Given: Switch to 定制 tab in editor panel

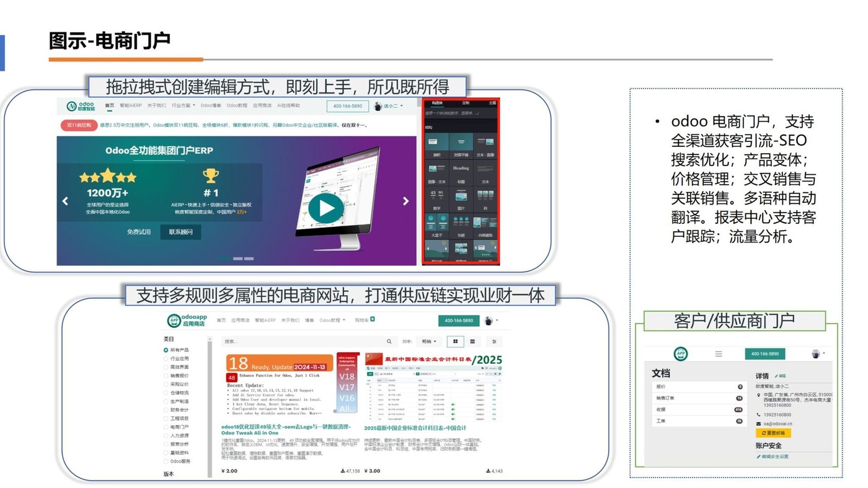Looking at the screenshot, I should [x=466, y=103].
